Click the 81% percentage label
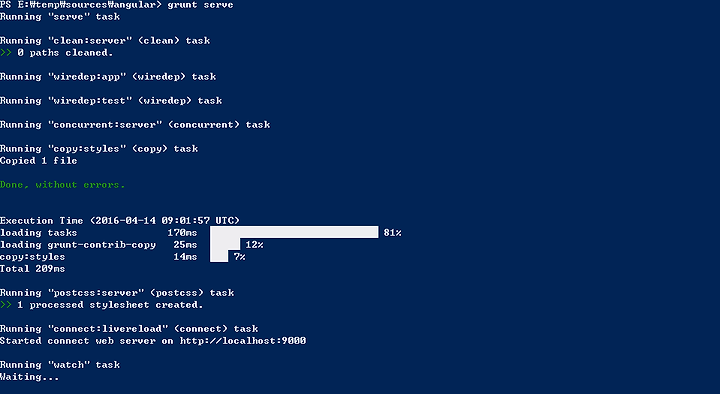Viewport: 720px width, 394px height. coord(393,233)
